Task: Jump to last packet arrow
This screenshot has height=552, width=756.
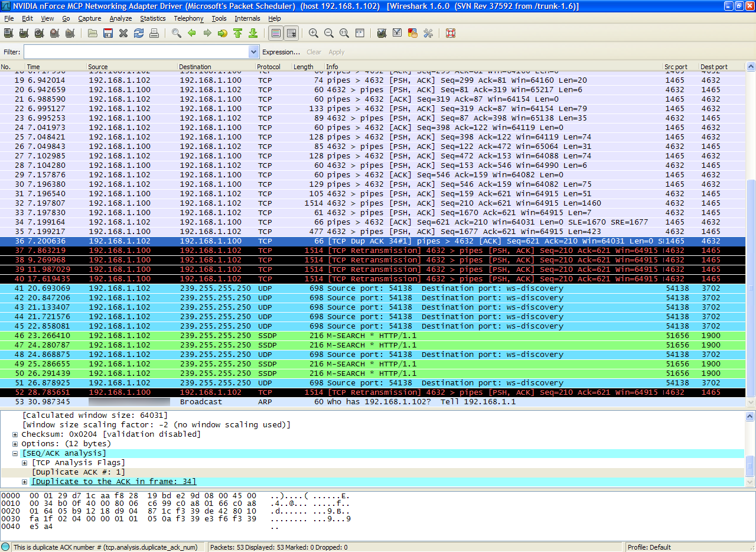Action: [x=253, y=33]
